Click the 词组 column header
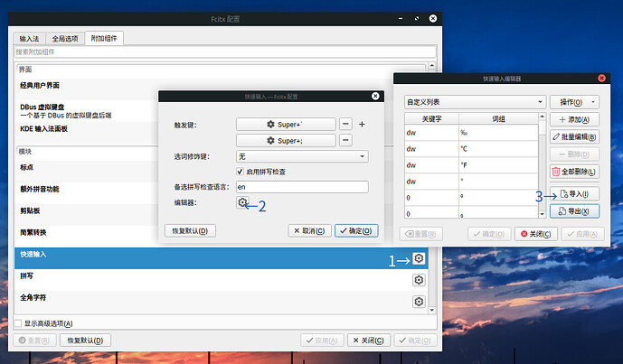Viewport: 623px width, 364px height. coord(498,118)
